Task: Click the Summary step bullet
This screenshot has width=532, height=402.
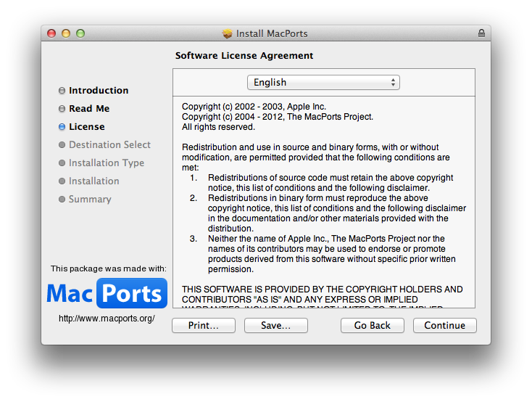Action: (x=62, y=199)
